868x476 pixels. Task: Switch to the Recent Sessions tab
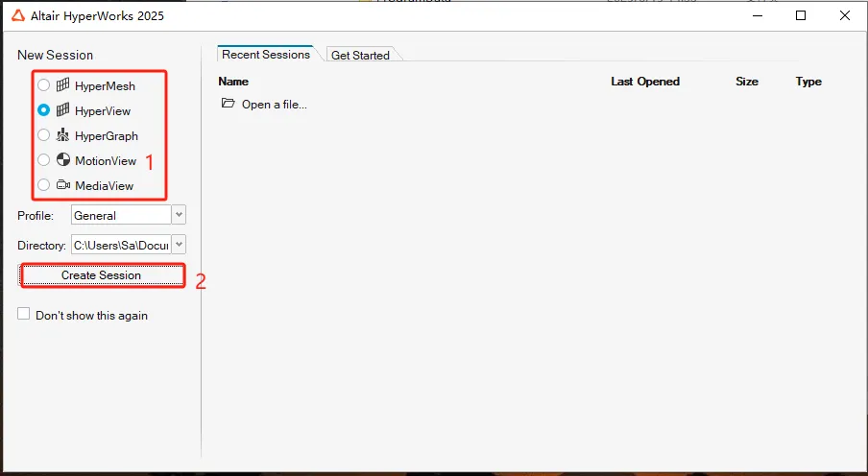[266, 55]
